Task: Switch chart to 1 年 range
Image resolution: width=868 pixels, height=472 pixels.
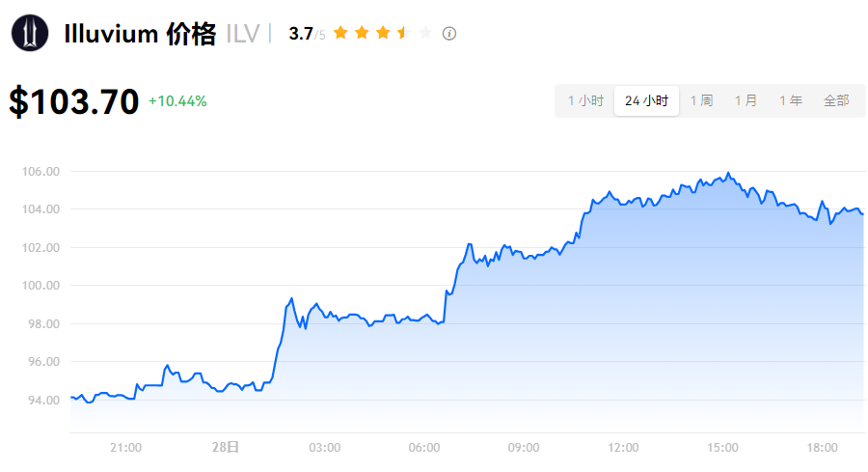Action: point(791,100)
